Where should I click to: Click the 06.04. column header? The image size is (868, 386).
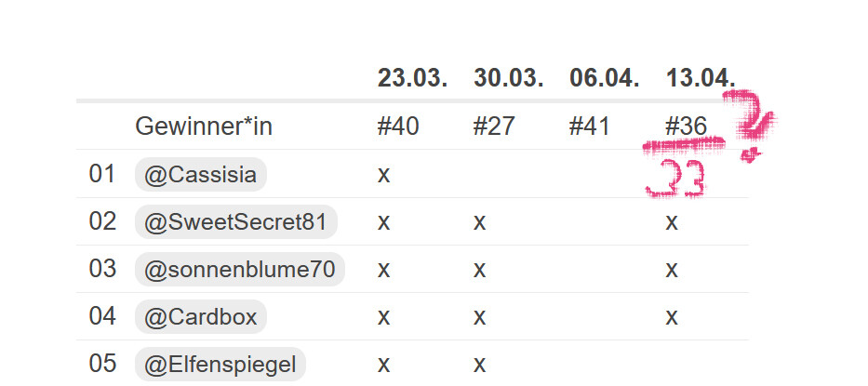(x=604, y=78)
